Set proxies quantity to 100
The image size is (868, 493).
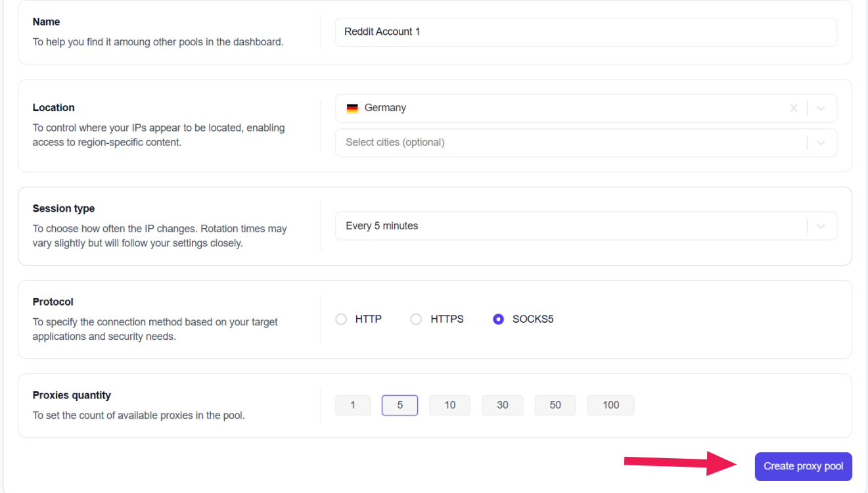click(611, 405)
